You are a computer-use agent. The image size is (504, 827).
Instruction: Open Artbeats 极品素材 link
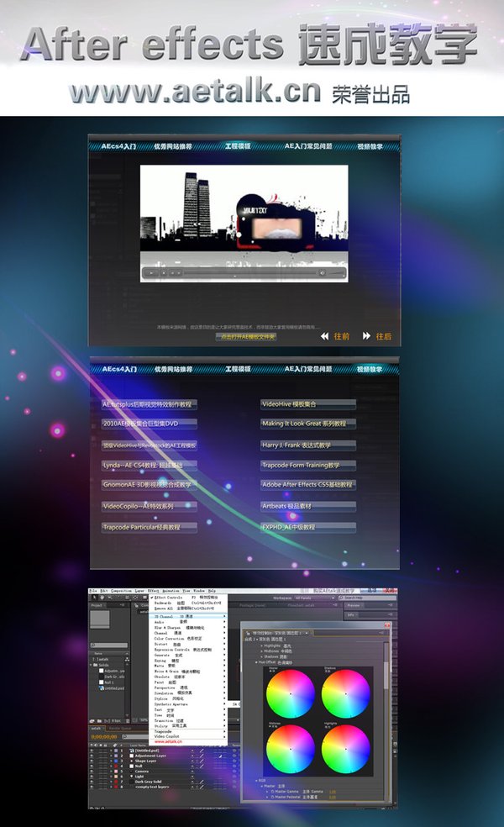coord(308,506)
